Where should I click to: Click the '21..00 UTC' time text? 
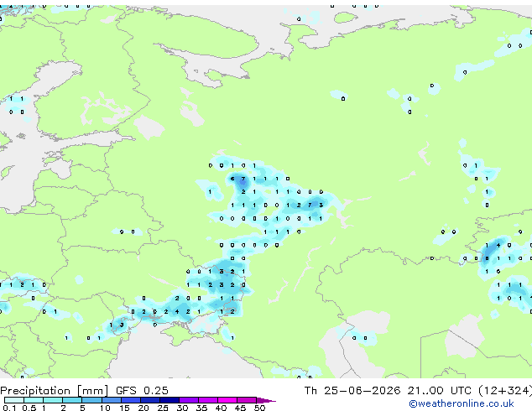pos(440,391)
